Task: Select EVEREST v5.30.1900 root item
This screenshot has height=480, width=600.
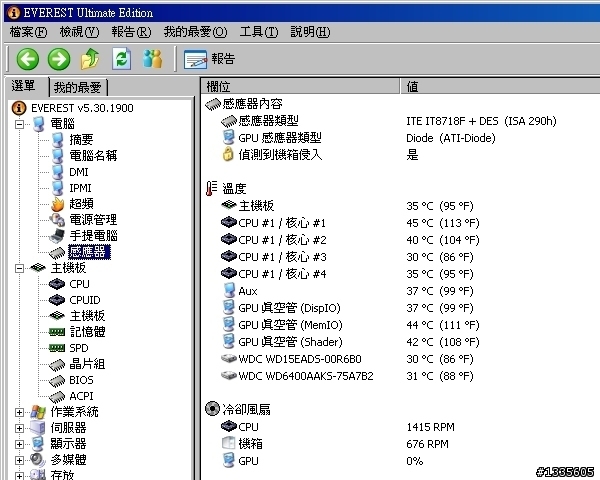Action: click(82, 108)
